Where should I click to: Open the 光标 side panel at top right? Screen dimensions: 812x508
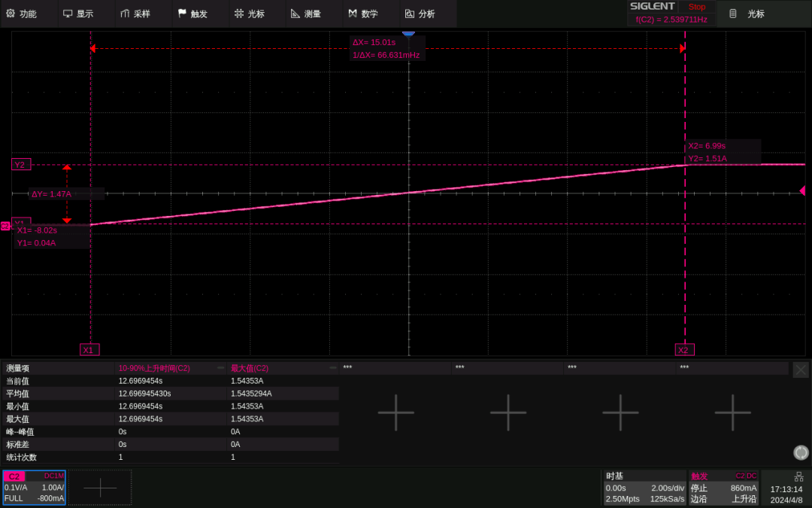[x=765, y=14]
